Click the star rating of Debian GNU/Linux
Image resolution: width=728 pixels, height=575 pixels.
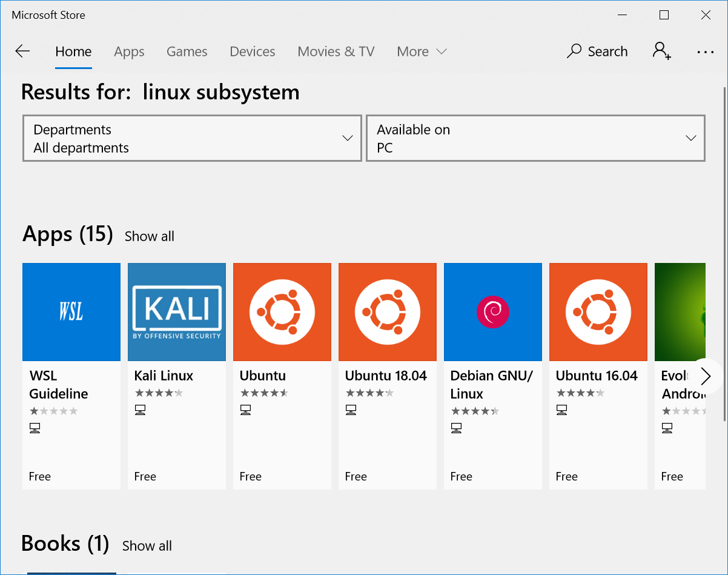pos(475,411)
